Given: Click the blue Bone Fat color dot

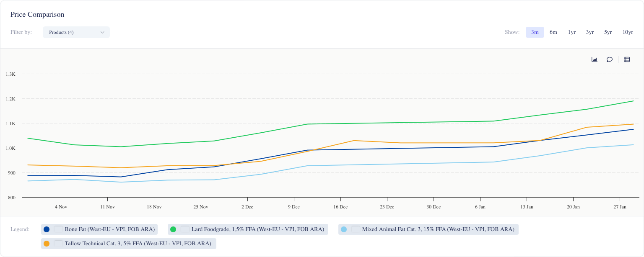Looking at the screenshot, I should click(x=46, y=229).
